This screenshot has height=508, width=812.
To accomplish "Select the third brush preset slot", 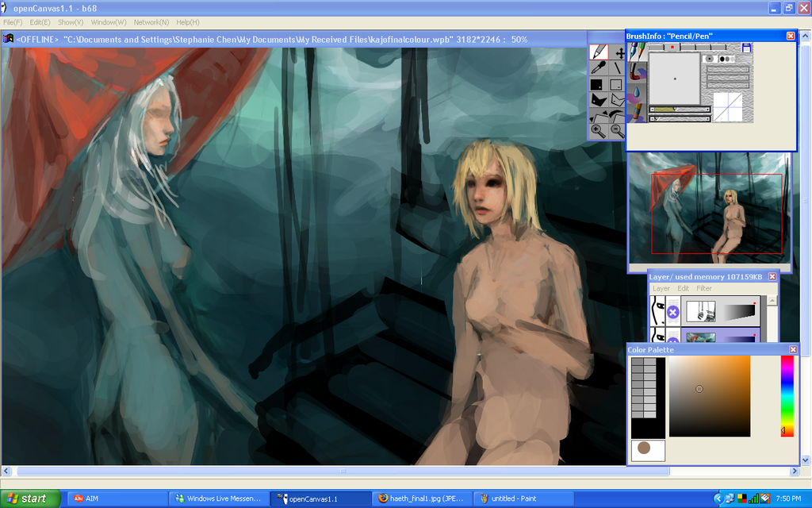I will click(688, 47).
